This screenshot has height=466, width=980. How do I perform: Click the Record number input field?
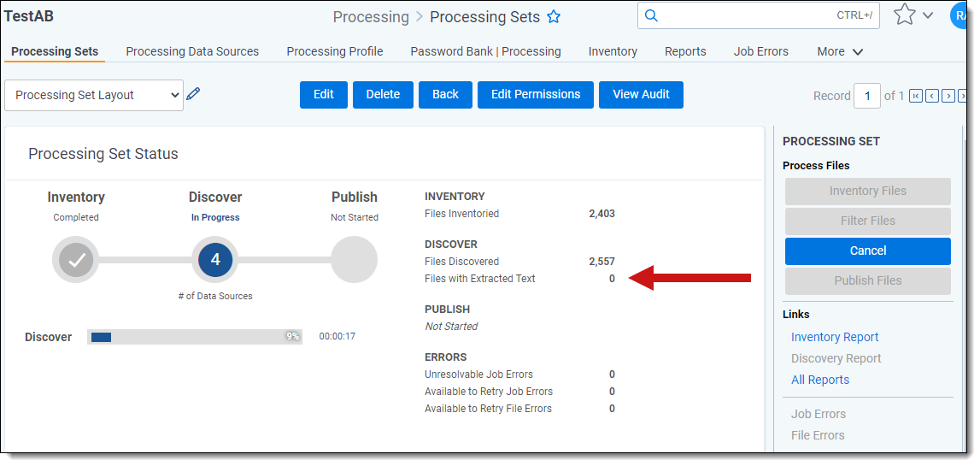point(867,96)
